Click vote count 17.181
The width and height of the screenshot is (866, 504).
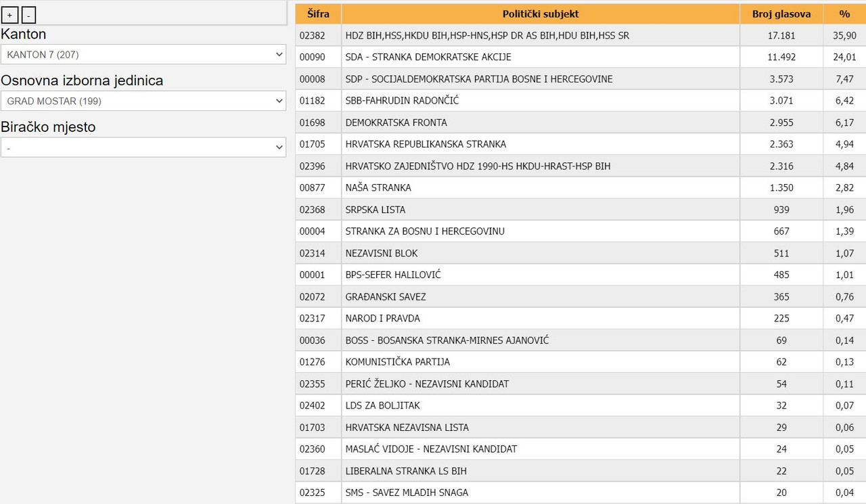[781, 35]
